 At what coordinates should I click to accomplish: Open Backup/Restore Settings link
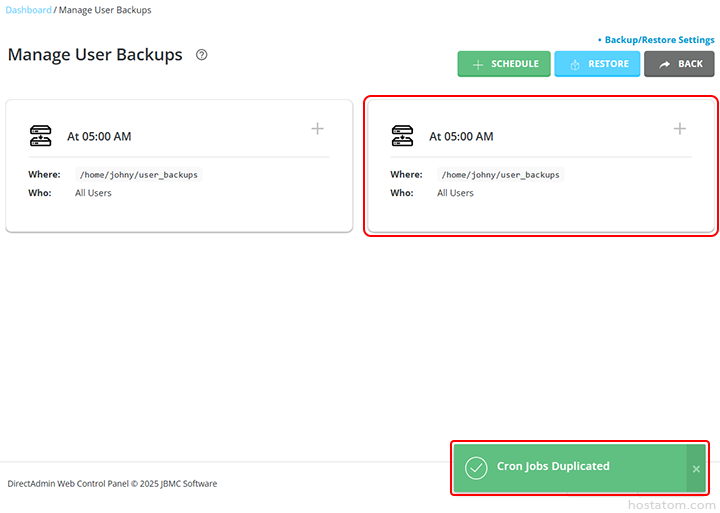(x=659, y=40)
